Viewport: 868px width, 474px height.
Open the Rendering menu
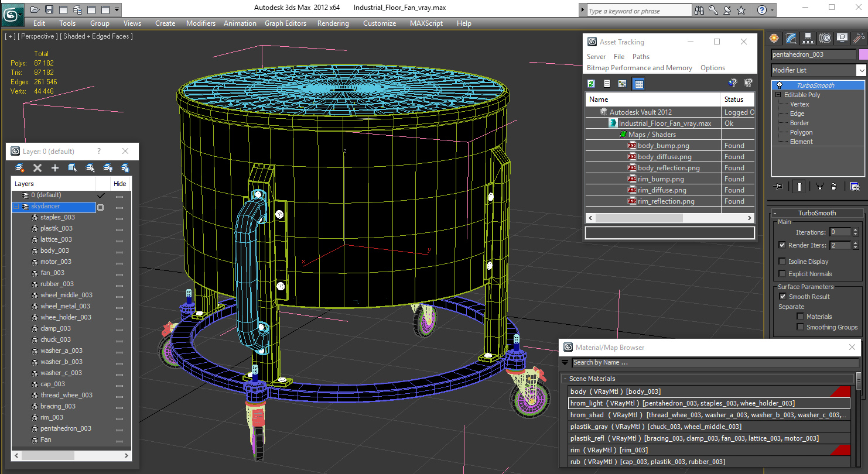(333, 23)
